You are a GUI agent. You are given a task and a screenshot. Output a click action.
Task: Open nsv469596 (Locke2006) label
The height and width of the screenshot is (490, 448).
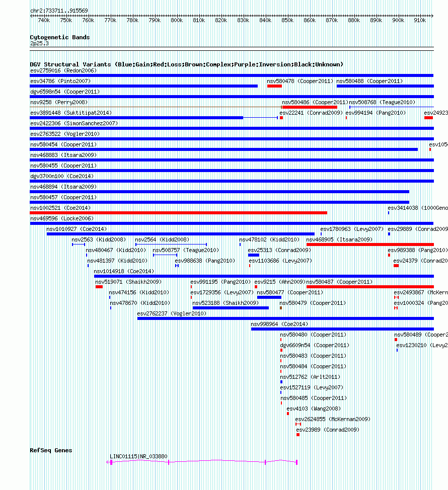pyautogui.click(x=62, y=218)
